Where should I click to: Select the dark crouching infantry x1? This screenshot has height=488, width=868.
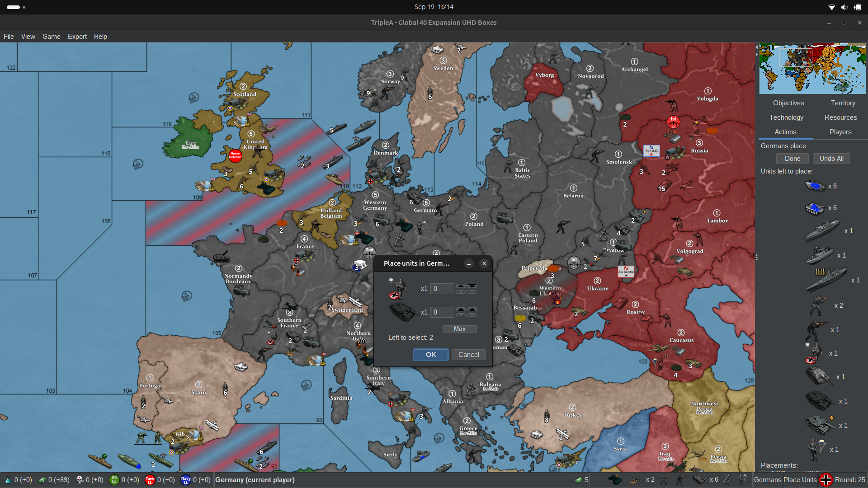click(816, 330)
